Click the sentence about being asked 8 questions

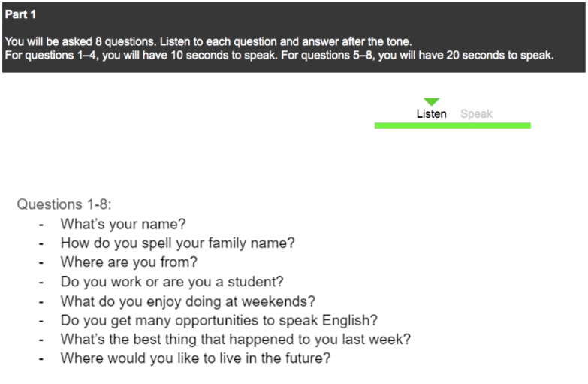(x=208, y=41)
